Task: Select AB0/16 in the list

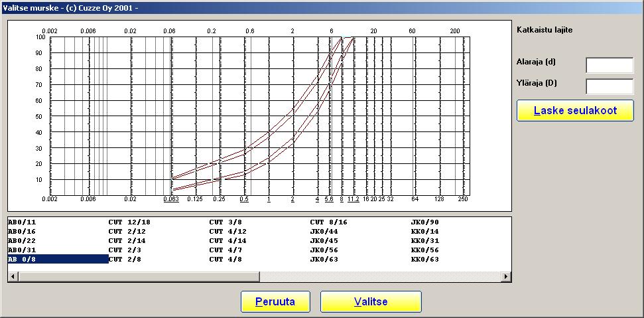Action: click(22, 232)
